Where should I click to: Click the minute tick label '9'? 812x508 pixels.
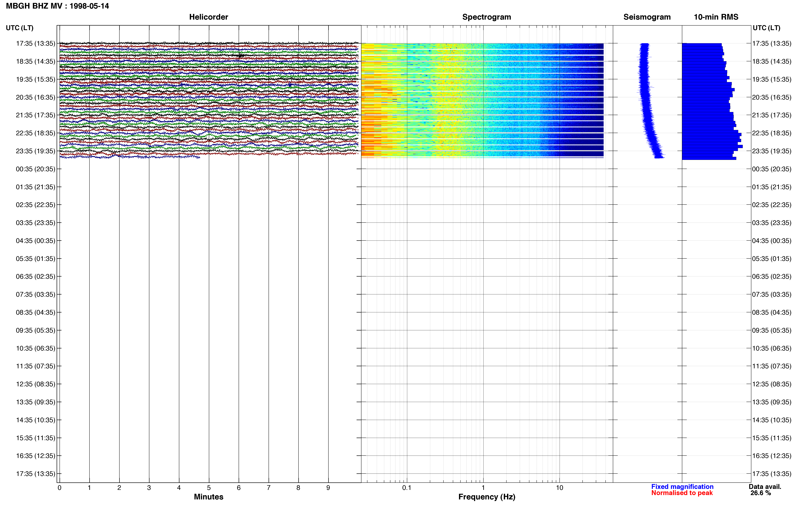(x=328, y=488)
